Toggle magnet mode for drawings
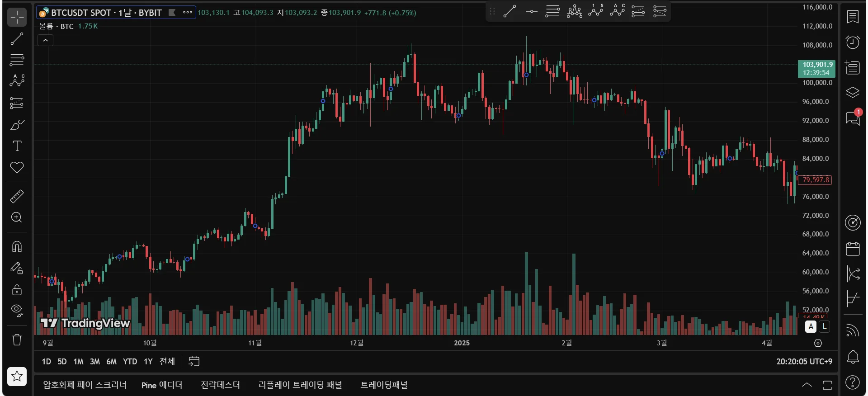868x396 pixels. pos(17,246)
